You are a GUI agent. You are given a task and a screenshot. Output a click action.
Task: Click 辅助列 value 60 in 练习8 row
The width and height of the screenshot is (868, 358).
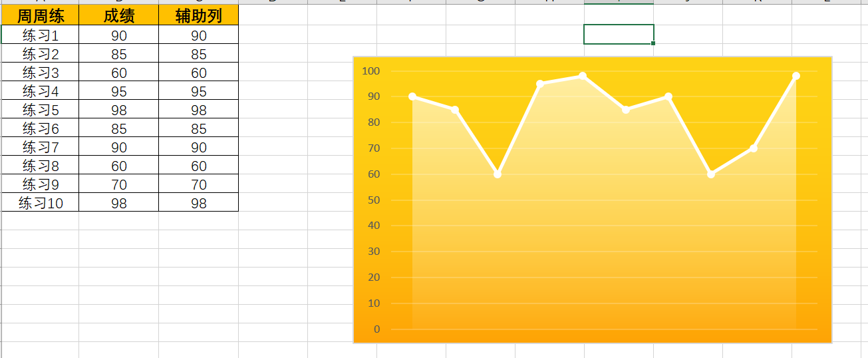[x=198, y=165]
